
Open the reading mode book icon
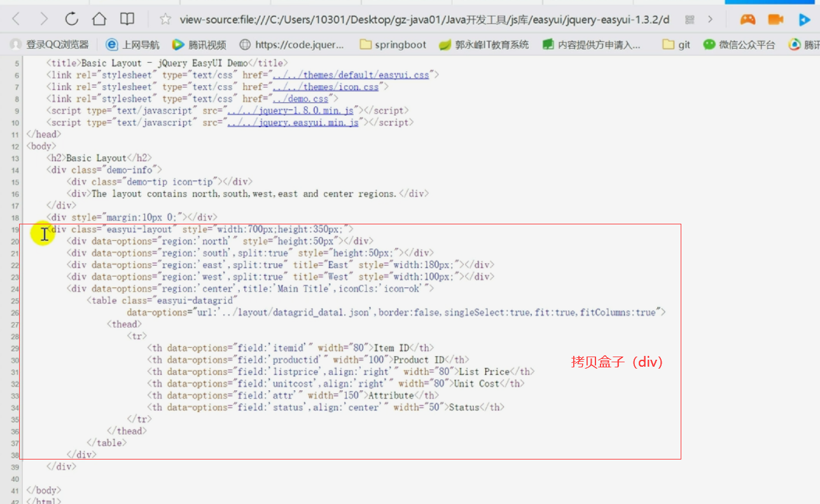point(127,19)
